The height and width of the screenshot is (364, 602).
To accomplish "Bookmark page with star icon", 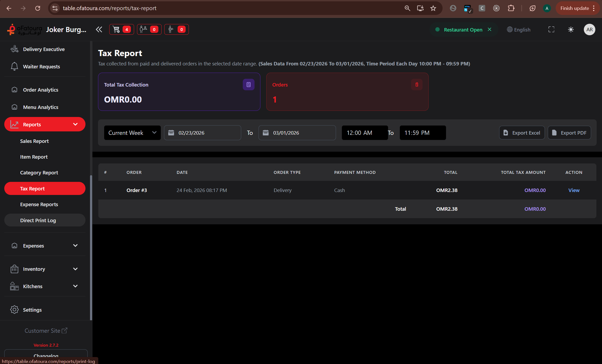I will pos(433,8).
